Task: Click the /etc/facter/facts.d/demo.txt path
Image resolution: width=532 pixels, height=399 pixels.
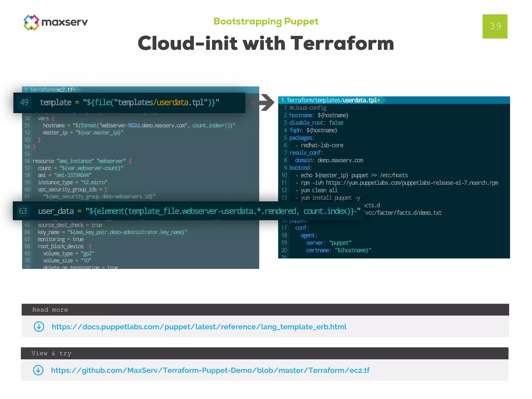Action: point(403,213)
